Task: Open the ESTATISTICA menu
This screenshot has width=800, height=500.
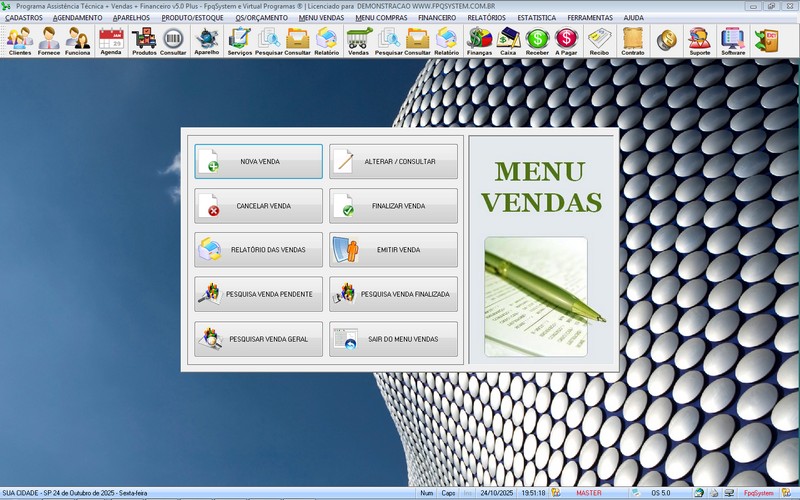Action: 537,17
